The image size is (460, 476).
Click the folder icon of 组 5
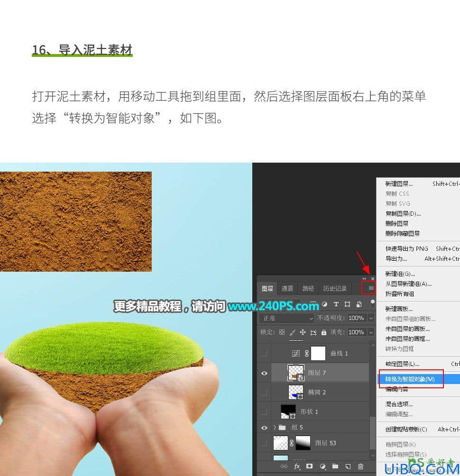[x=282, y=428]
